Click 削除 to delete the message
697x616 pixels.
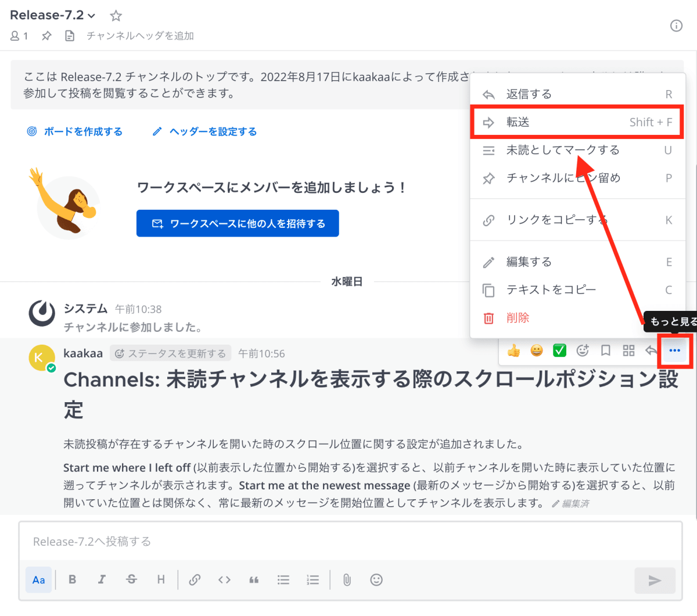click(x=517, y=318)
